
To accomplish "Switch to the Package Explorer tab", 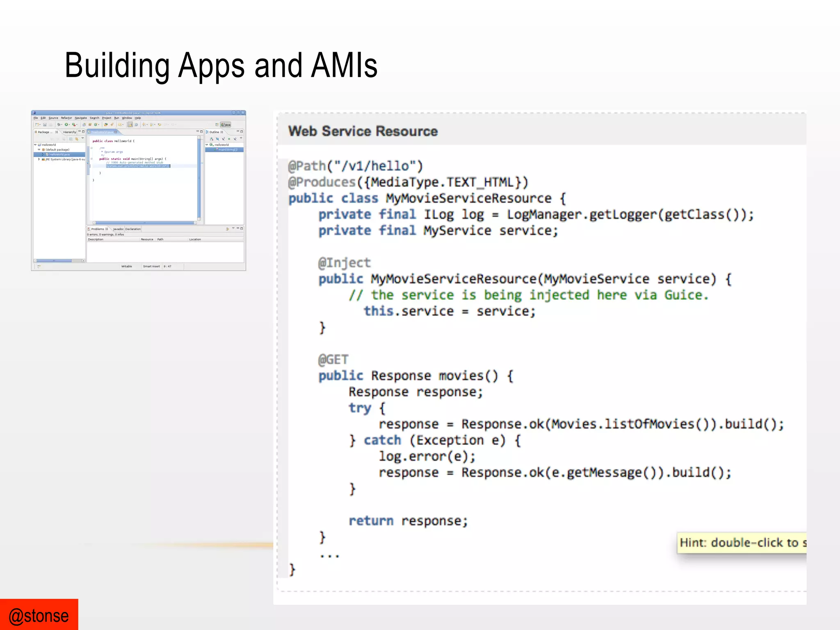I will 46,132.
